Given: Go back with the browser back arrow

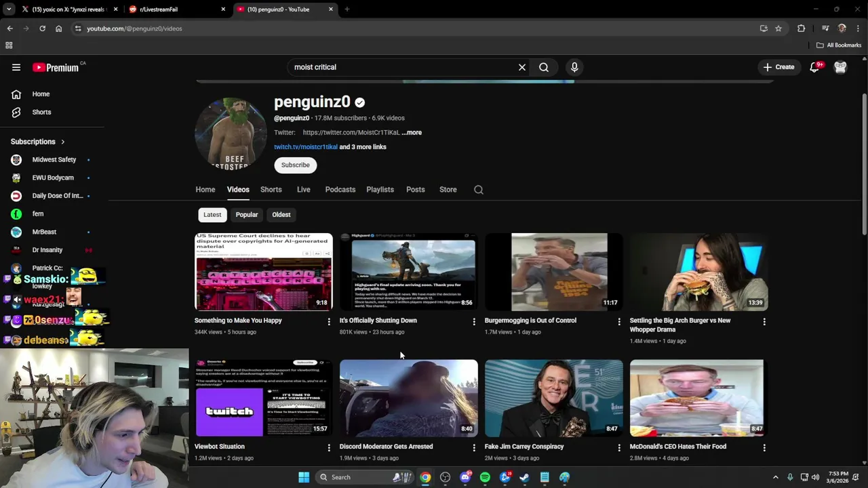Looking at the screenshot, I should pos(9,28).
